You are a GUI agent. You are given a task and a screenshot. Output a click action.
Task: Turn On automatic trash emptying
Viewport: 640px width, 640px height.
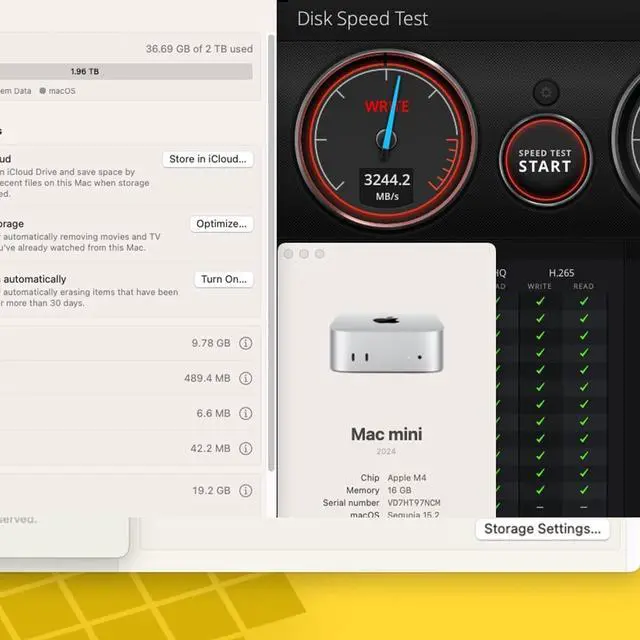pyautogui.click(x=223, y=279)
